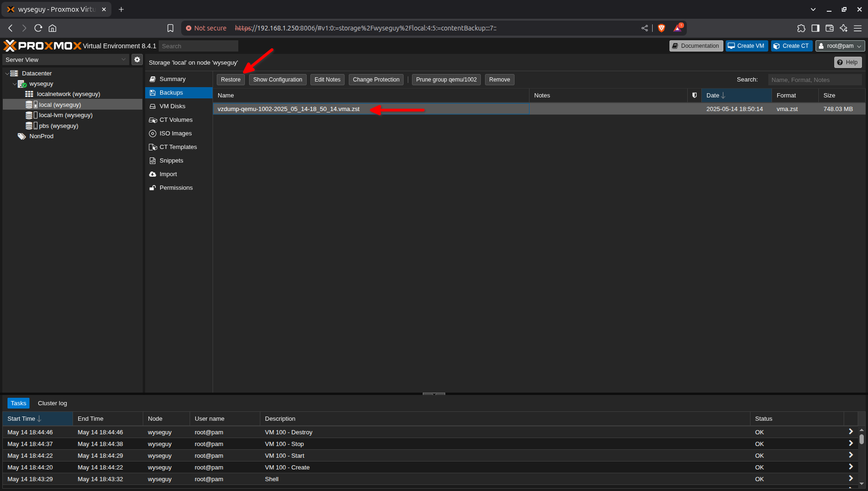
Task: Open Brave Shields icon
Action: [662, 28]
